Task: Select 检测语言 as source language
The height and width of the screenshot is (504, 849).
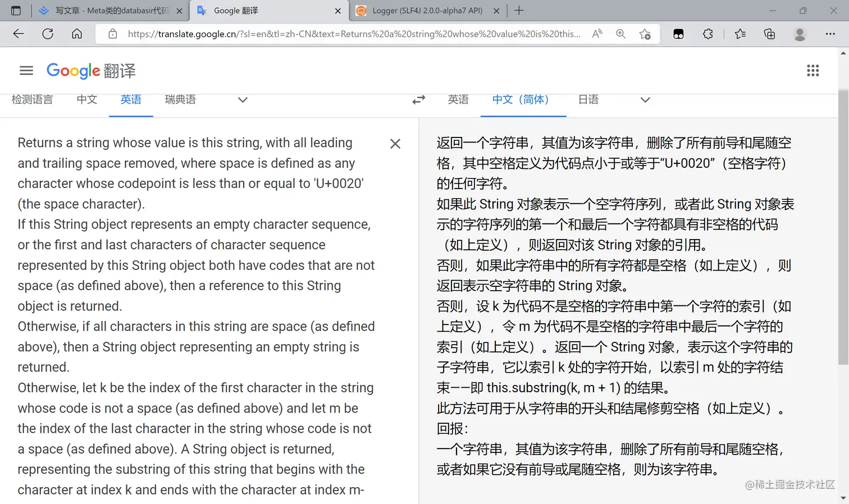Action: 32,100
